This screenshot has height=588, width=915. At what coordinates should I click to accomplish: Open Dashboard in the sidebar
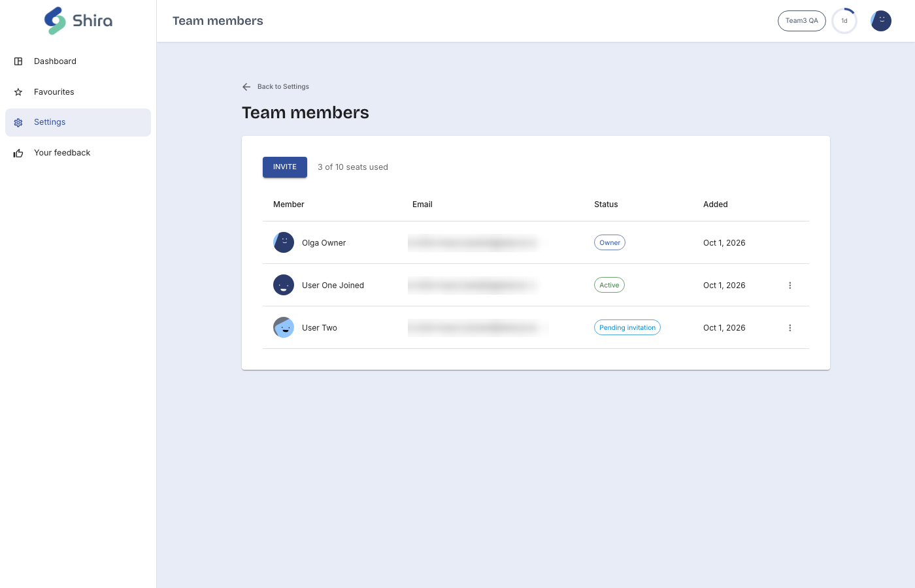(78, 61)
